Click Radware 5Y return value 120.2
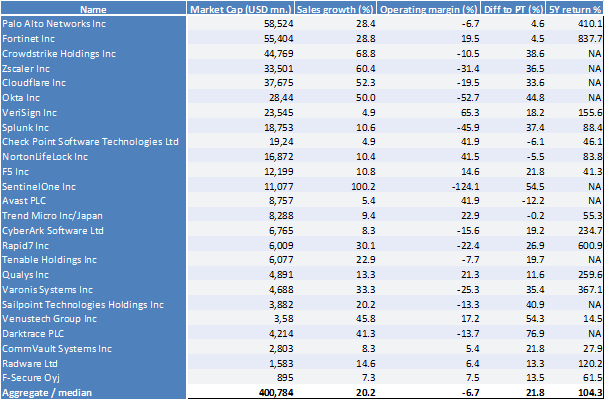605x400 pixels. click(x=590, y=364)
